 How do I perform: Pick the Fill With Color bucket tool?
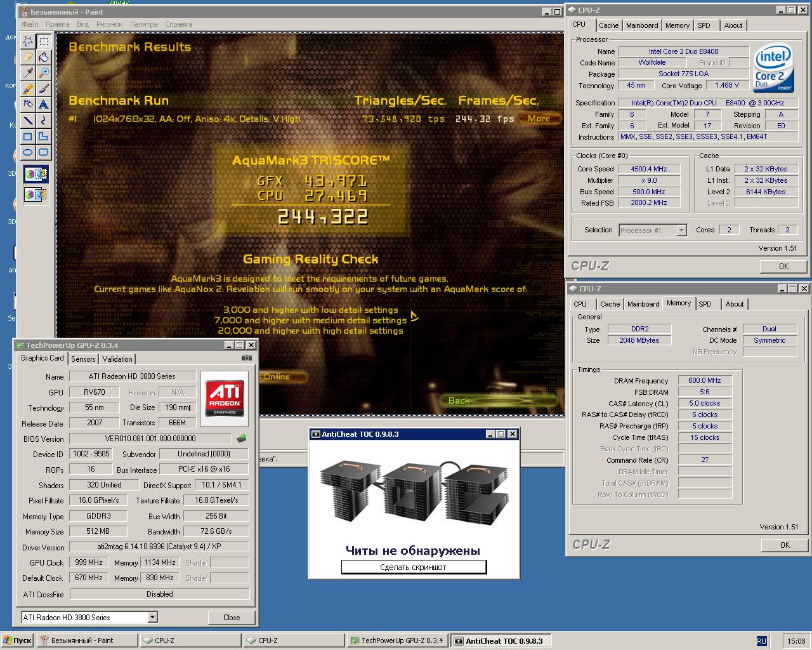click(x=44, y=57)
